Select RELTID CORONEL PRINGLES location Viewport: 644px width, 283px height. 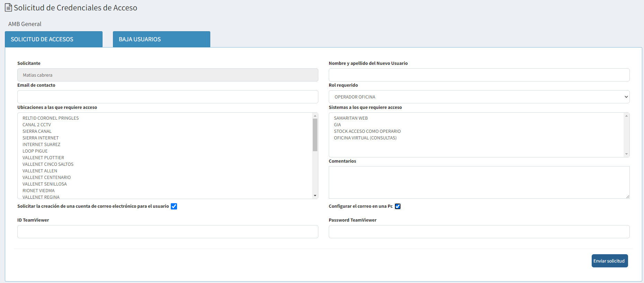51,118
